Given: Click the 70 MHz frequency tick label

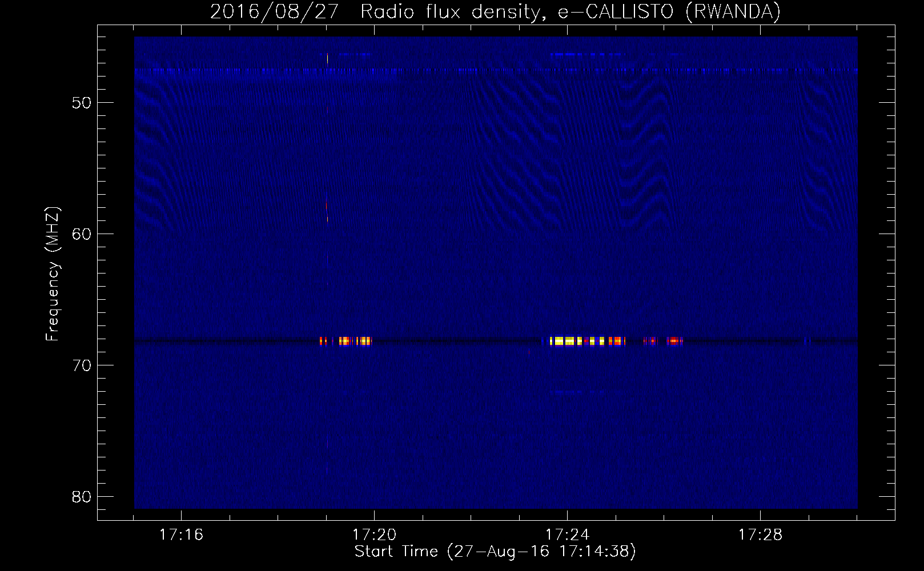Looking at the screenshot, I should (82, 365).
